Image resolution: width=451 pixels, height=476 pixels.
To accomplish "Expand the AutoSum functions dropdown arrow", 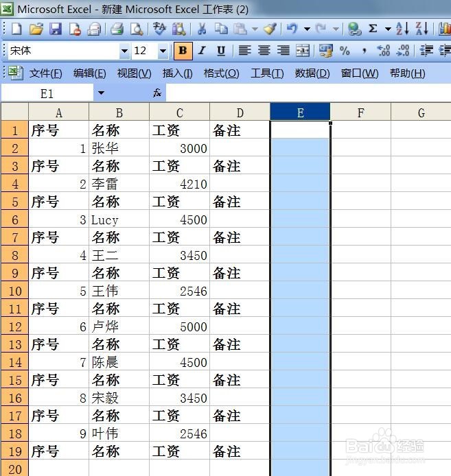I will click(388, 29).
